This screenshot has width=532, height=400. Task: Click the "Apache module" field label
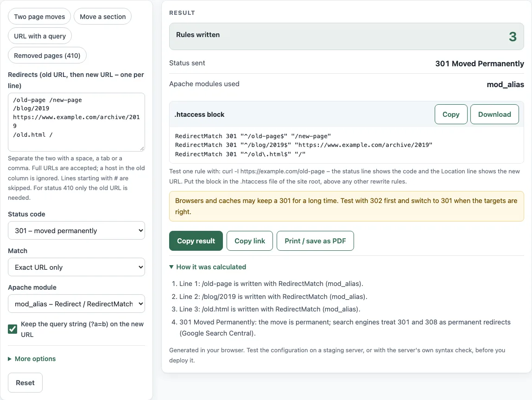(32, 287)
